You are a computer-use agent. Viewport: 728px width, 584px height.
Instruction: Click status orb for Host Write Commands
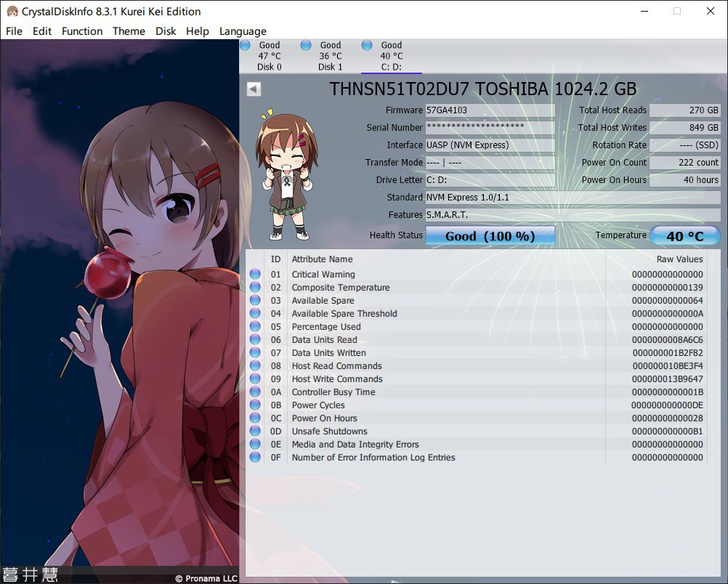(x=255, y=378)
